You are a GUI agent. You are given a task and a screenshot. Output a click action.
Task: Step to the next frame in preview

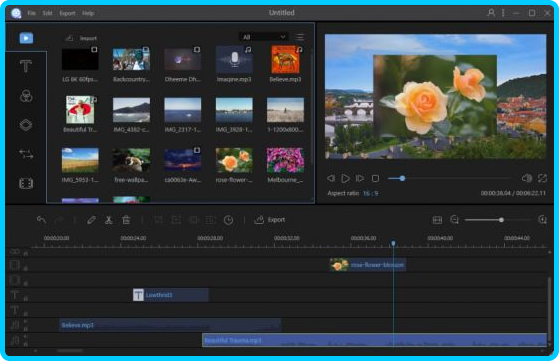[360, 178]
